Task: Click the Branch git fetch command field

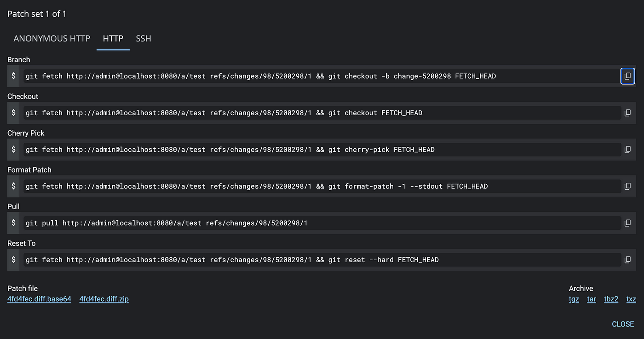Action: tap(322, 76)
